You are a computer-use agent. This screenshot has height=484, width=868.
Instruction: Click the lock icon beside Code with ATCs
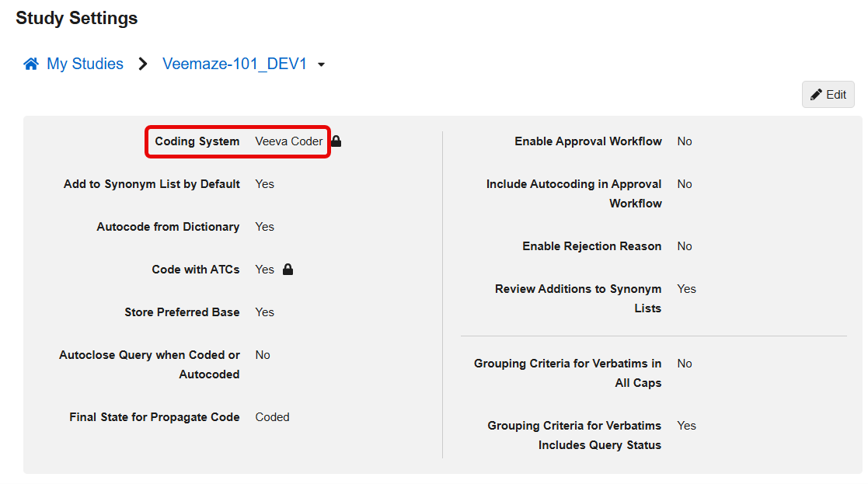coord(288,270)
